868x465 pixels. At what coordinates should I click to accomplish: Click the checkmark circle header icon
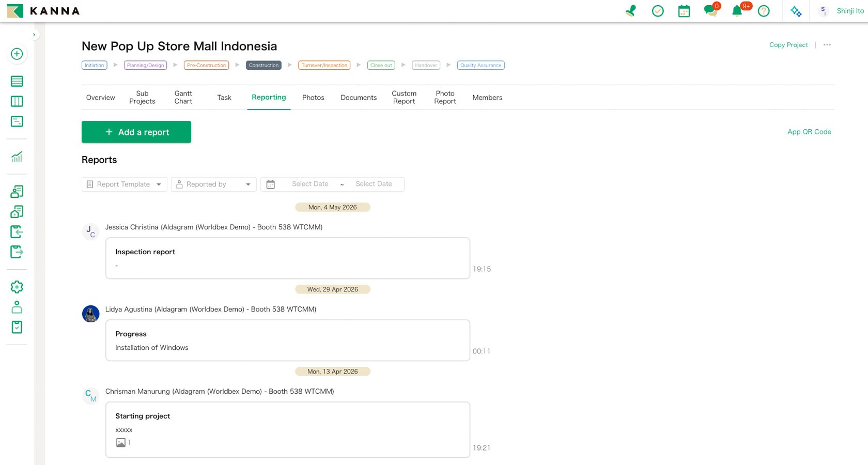(x=658, y=11)
